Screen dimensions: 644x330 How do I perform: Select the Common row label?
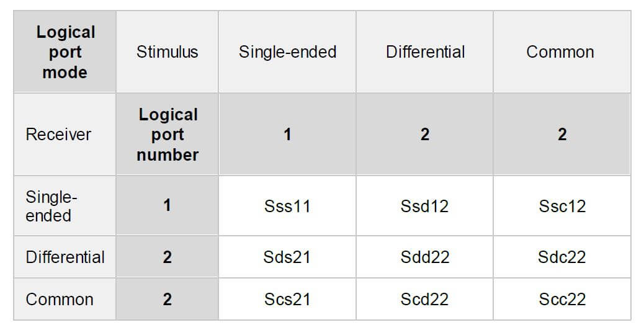(65, 299)
